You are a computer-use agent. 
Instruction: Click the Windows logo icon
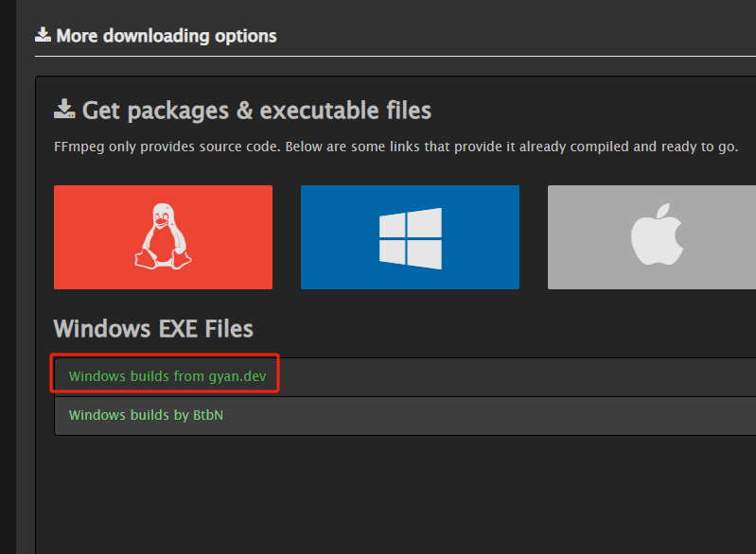tap(410, 237)
